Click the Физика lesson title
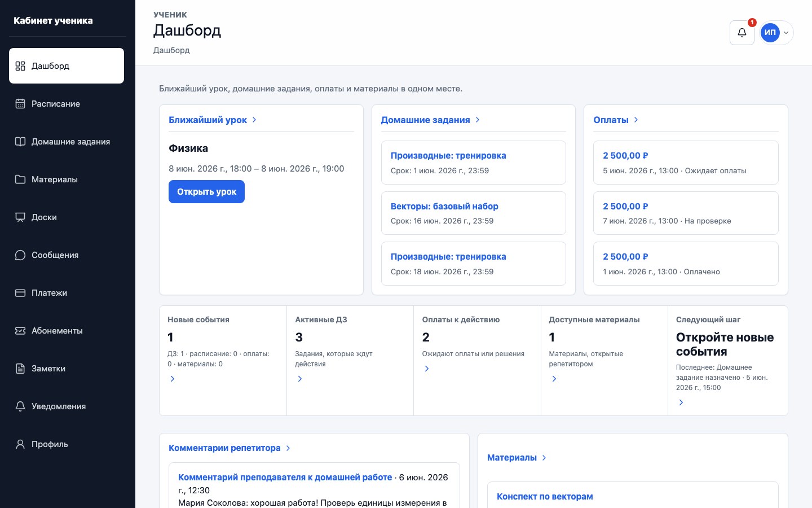Viewport: 812px width, 508px height. [188, 148]
